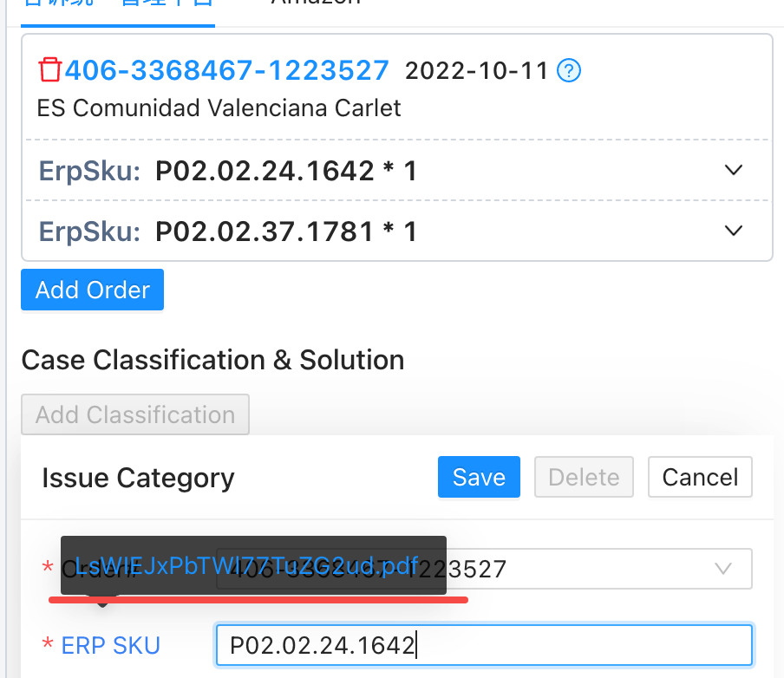Expand the chevron on the P02.02.37.1781 row
The image size is (784, 678).
click(x=734, y=231)
